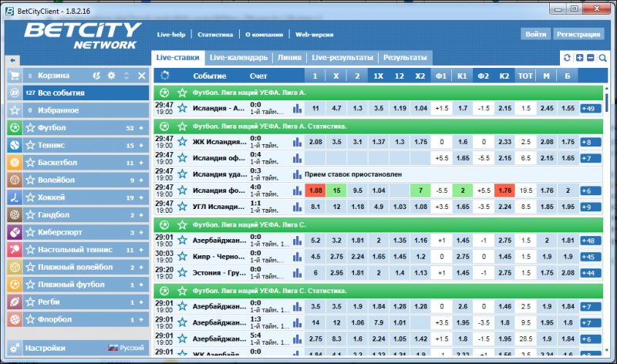
Task: Expand +49 more markets for Исландия - А...
Action: [x=590, y=109]
